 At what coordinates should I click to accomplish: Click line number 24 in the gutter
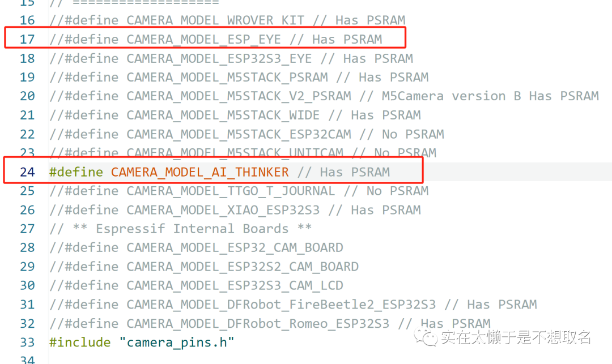click(27, 172)
